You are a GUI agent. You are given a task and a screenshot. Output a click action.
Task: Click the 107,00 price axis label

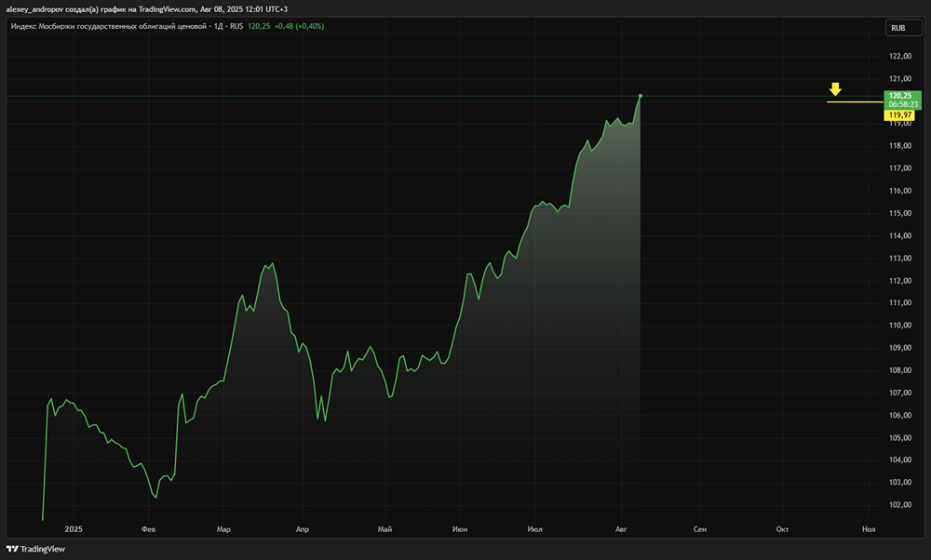[x=900, y=393]
